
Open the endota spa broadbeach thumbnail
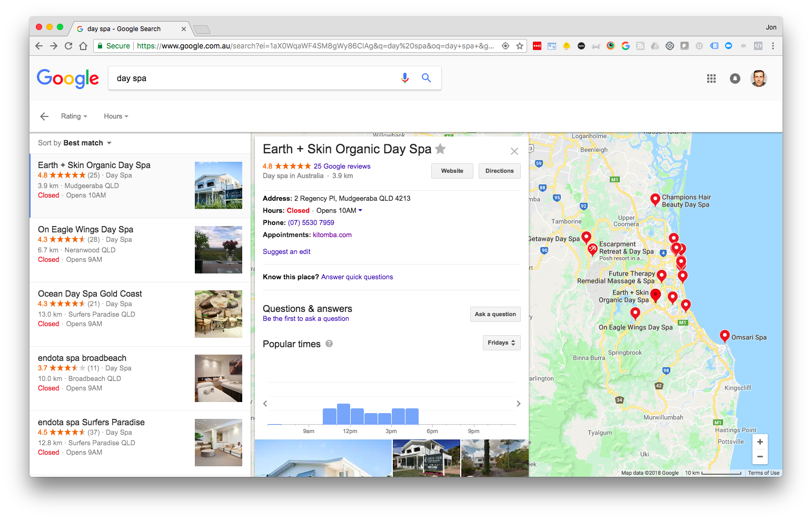coord(219,378)
